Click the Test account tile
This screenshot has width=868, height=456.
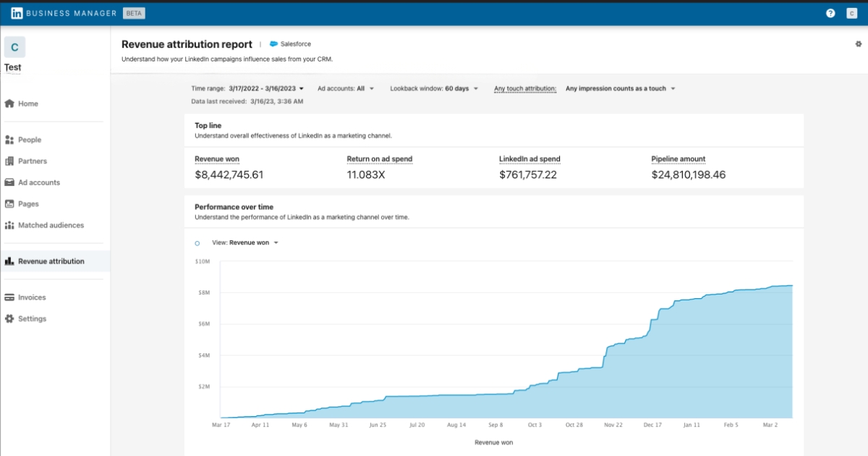[14, 48]
